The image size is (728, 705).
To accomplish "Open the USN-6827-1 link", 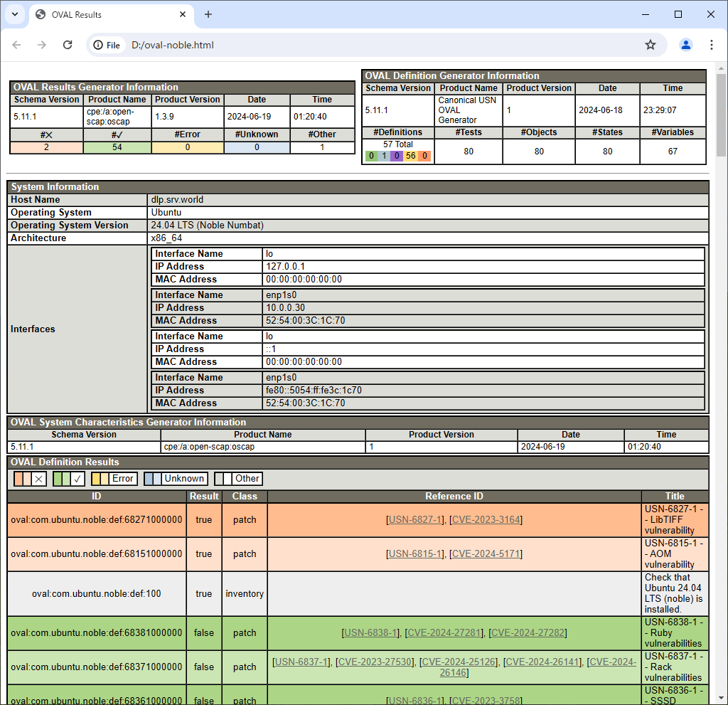I will (415, 519).
